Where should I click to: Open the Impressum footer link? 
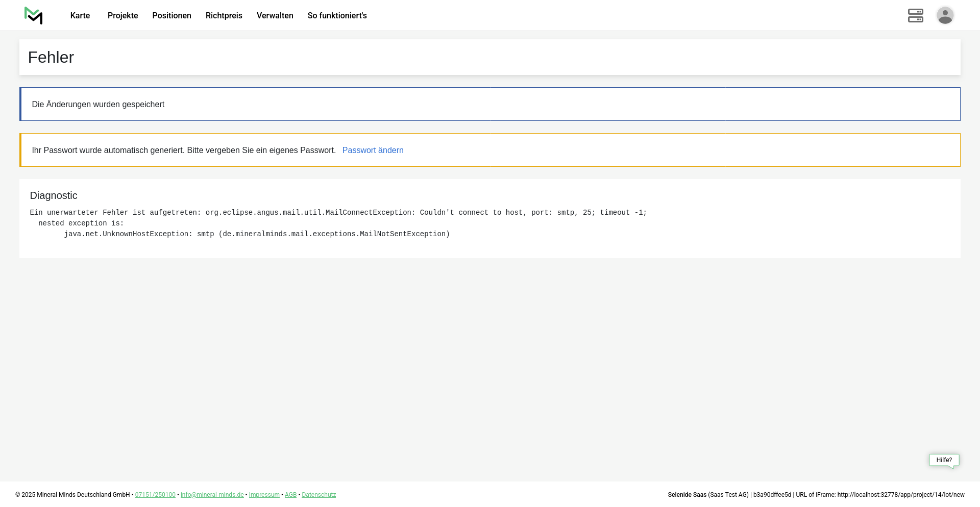(264, 495)
